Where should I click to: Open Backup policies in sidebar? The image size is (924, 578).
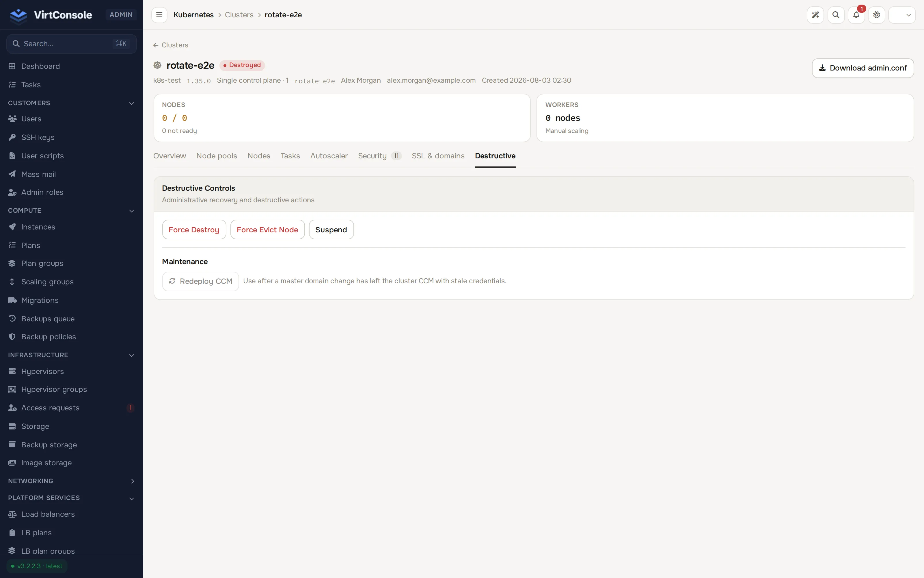[x=71, y=337]
